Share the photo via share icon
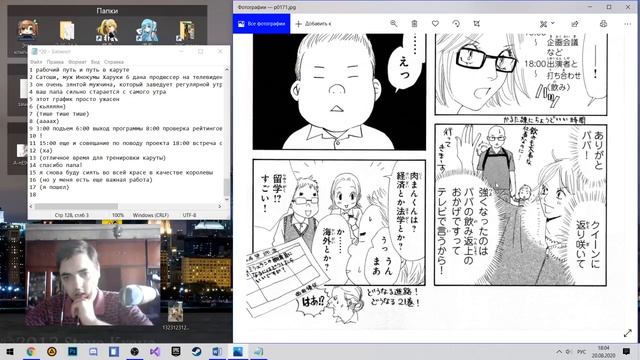Viewport: 640px width, 360px height. [x=575, y=24]
